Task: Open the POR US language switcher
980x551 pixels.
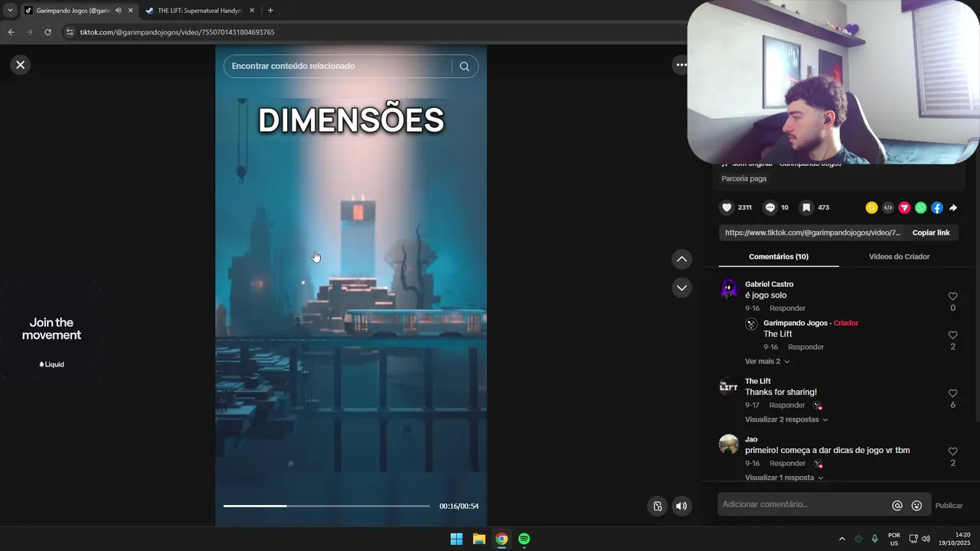Action: click(894, 539)
